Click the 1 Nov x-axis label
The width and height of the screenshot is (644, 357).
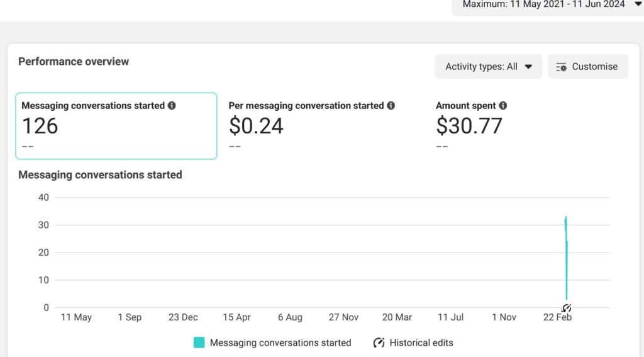(504, 317)
